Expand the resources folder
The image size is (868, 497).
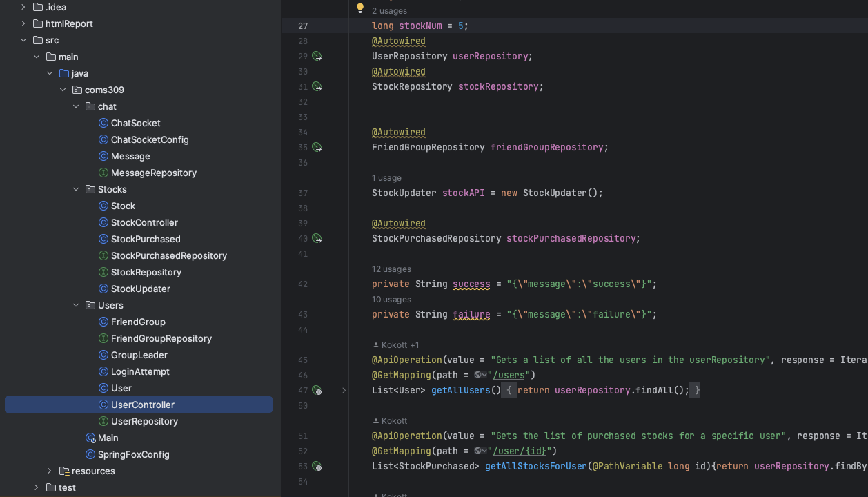50,471
